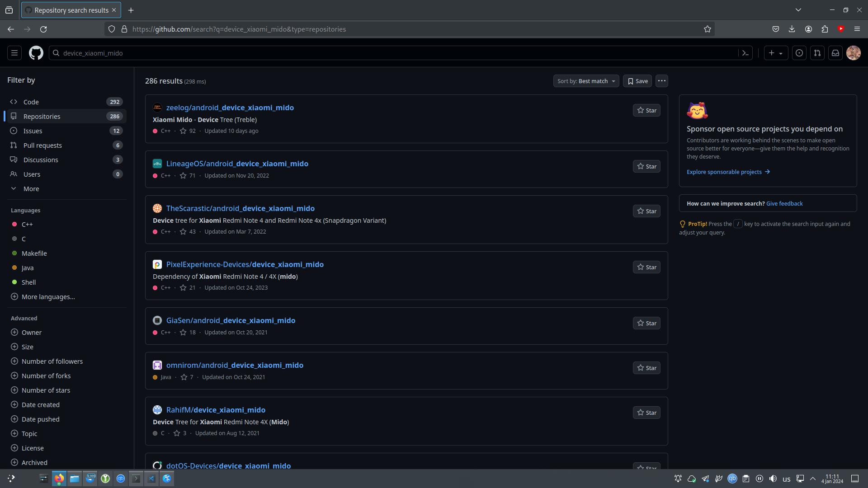Star omnirom/android_device_xiaomi_mido repository
Screen dimensions: 868x488
click(646, 368)
